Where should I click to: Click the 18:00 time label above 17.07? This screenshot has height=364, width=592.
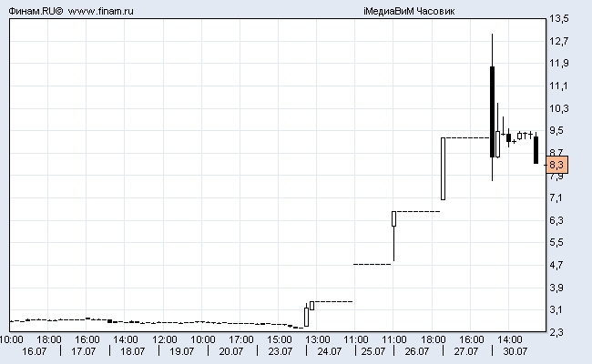(x=49, y=339)
